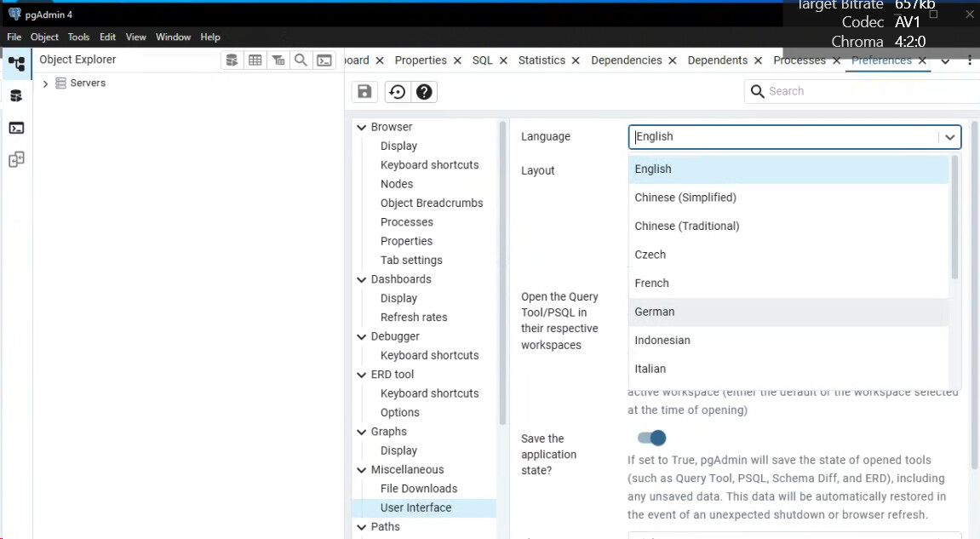Image resolution: width=980 pixels, height=539 pixels.
Task: Close the Language dropdown using its arrow
Action: (x=949, y=137)
